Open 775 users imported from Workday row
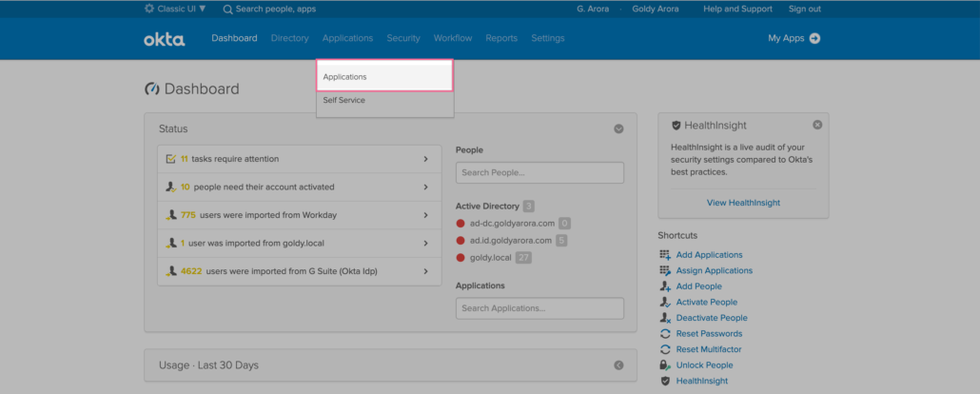 click(x=300, y=215)
